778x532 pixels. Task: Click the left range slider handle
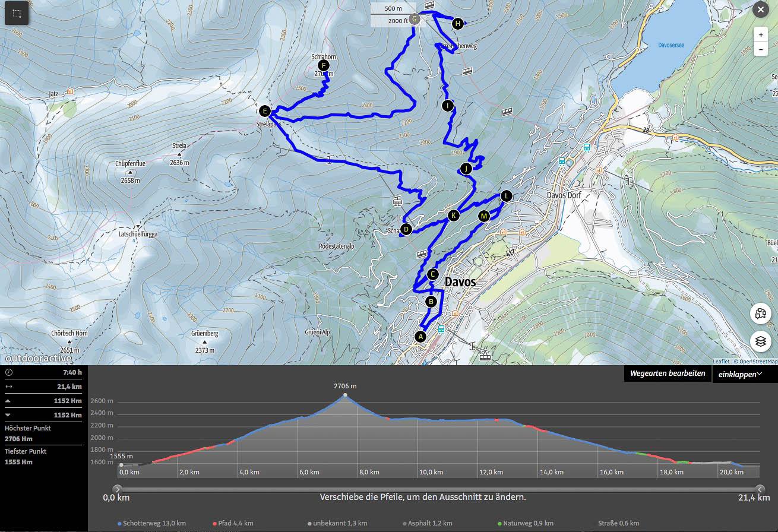click(116, 489)
